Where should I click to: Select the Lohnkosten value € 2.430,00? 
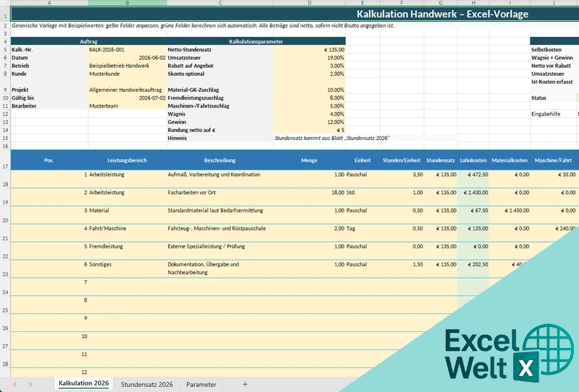(474, 197)
